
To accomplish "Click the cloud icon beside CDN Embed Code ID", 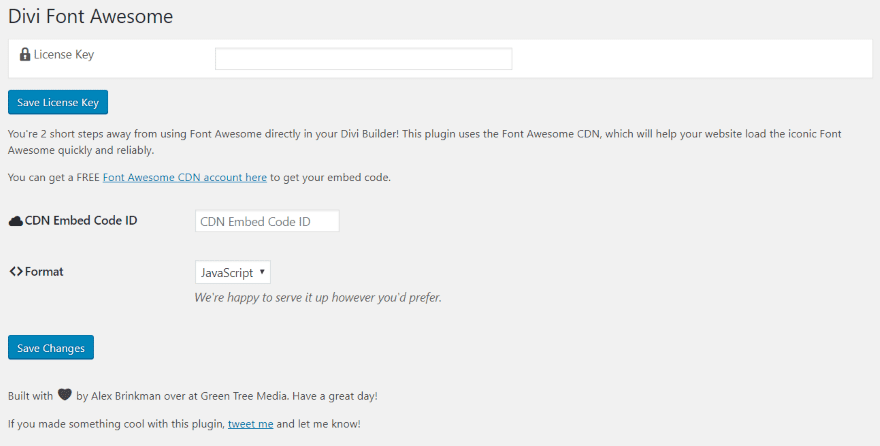I will (x=16, y=220).
